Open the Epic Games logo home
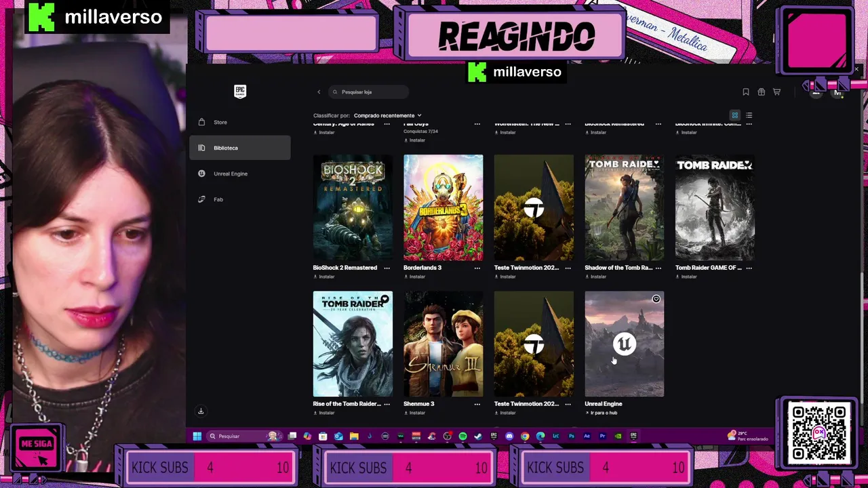The height and width of the screenshot is (488, 868). coord(240,91)
